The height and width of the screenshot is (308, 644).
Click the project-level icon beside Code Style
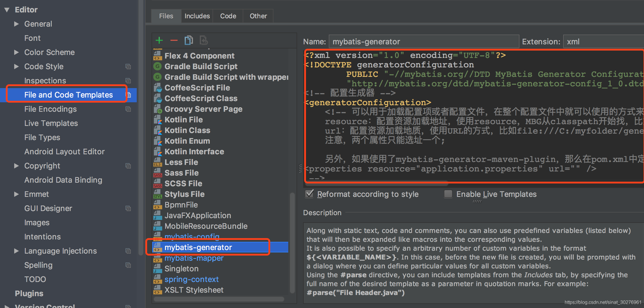click(128, 67)
